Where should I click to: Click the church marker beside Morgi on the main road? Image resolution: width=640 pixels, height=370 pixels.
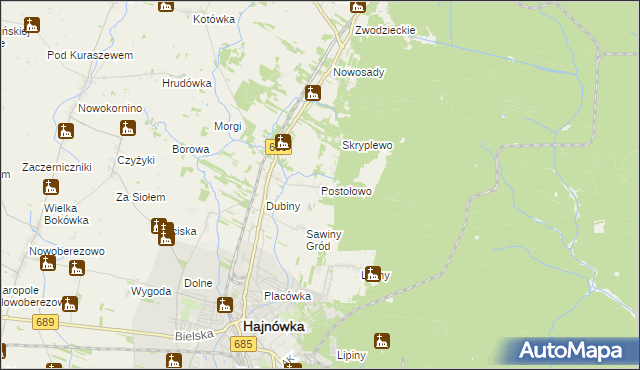282,142
